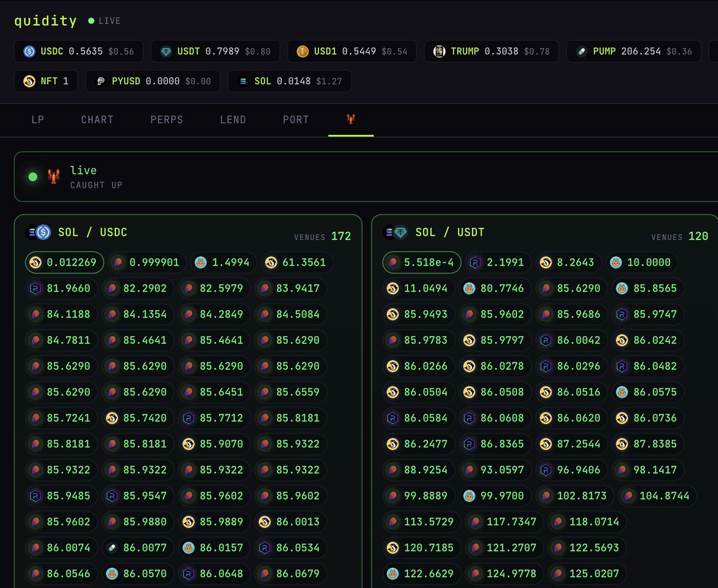Click the Raydium icon beside 81.9660
Screen dimensions: 718x588
(x=35, y=288)
